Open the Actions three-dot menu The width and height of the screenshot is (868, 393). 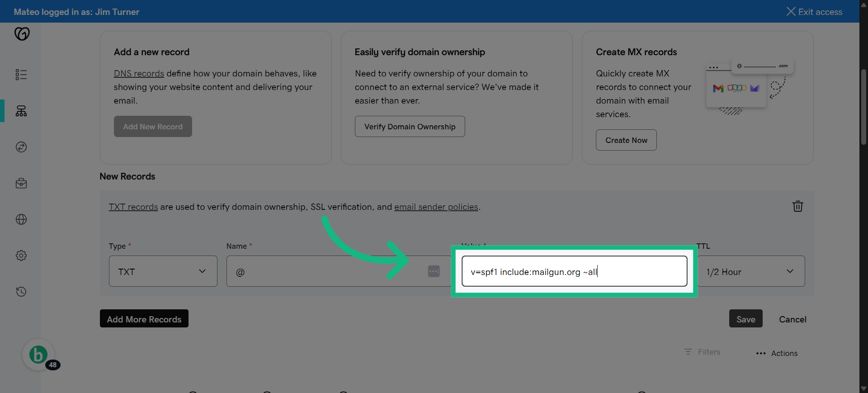click(x=761, y=353)
